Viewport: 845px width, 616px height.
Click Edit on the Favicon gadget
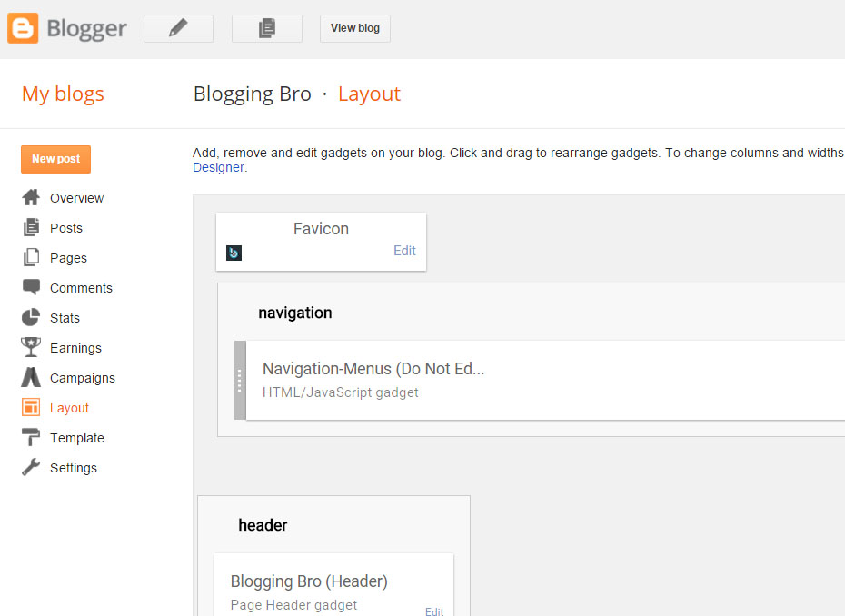(404, 251)
